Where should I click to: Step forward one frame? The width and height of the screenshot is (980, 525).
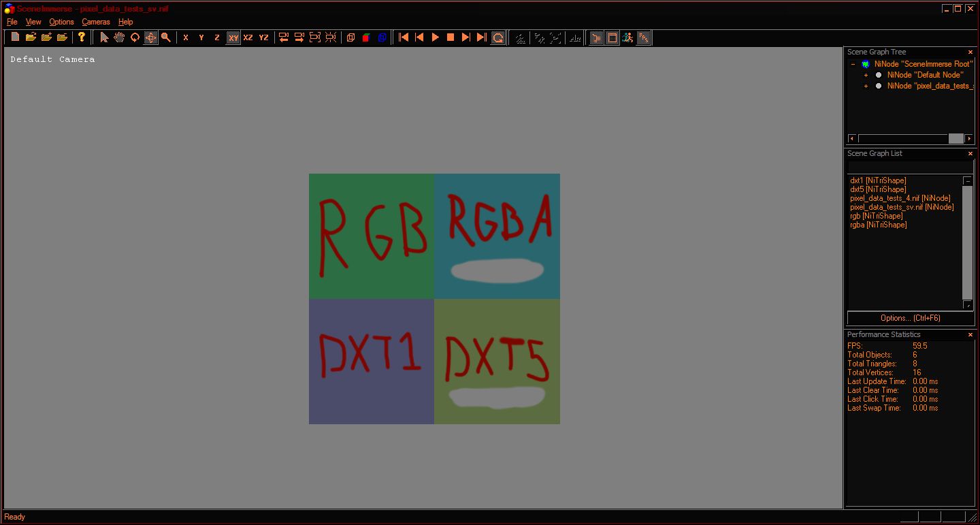pos(466,37)
